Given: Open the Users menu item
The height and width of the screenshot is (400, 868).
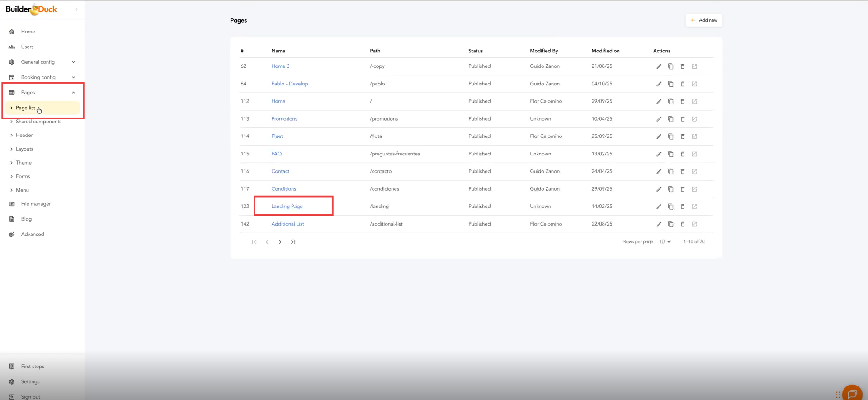Looking at the screenshot, I should tap(27, 47).
